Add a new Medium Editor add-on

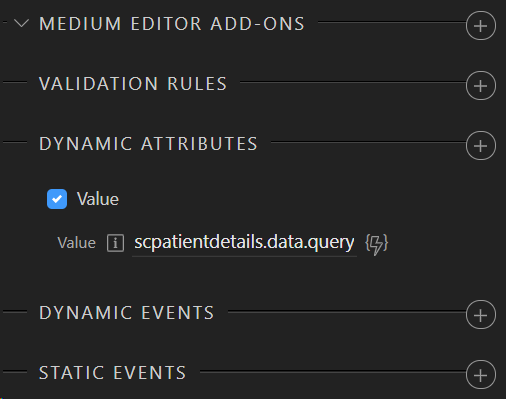[481, 26]
